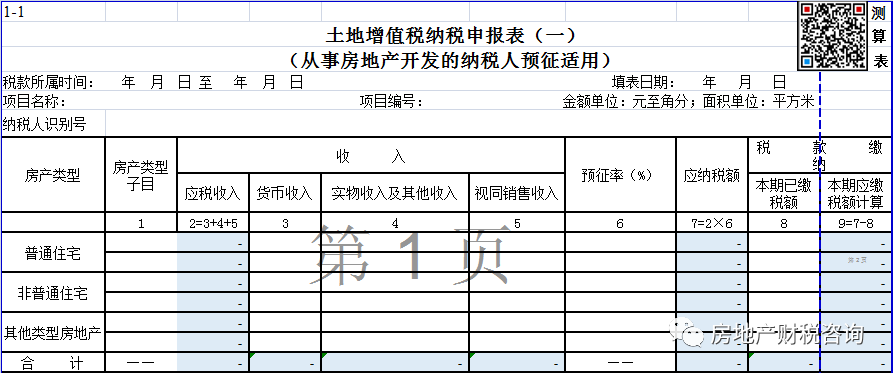The image size is (893, 373).
Task: Click the 合计 row cell under 实物收入及其他收入
Action: coord(395,362)
